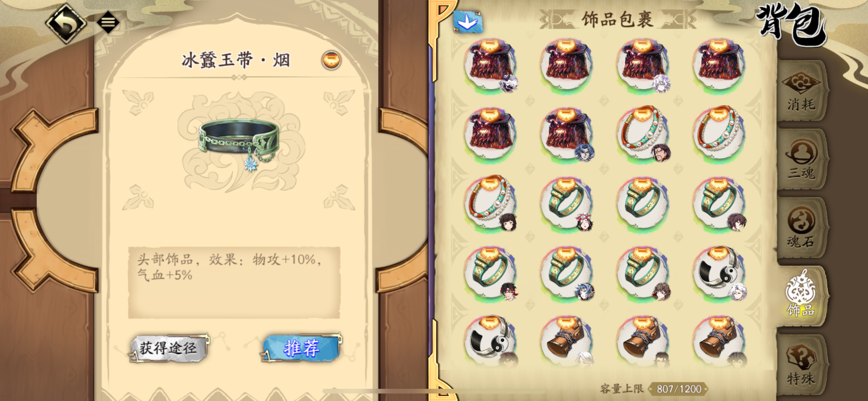
Task: Tap the back arrow icon
Action: (x=66, y=23)
